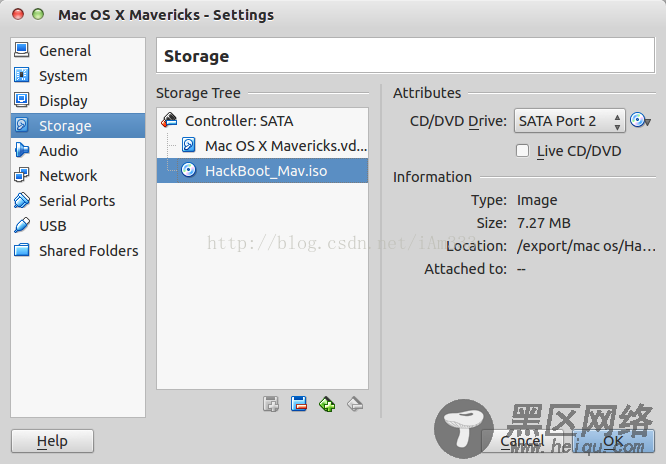Click the USB plug icon

(x=22, y=225)
